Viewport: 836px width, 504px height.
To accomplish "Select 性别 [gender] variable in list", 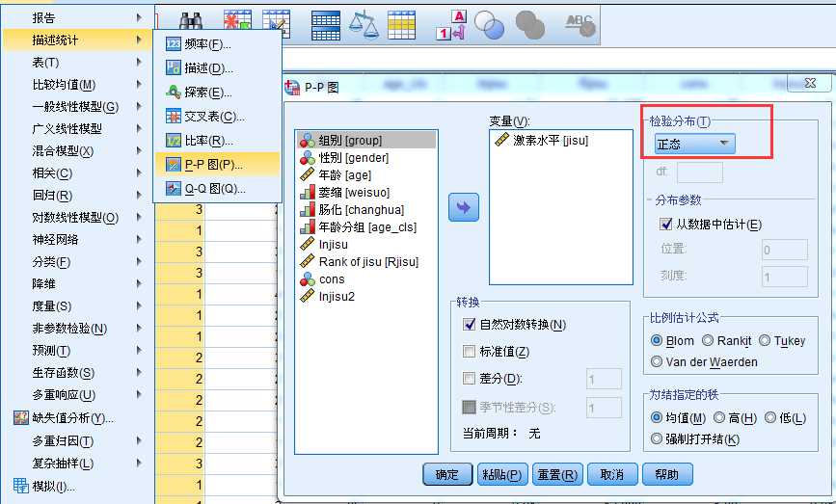I will pyautogui.click(x=366, y=158).
